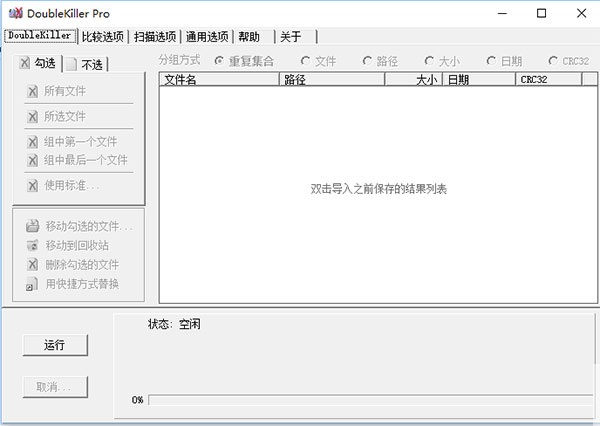Click the recycle bin icon beside 移动到回收站

[33, 245]
